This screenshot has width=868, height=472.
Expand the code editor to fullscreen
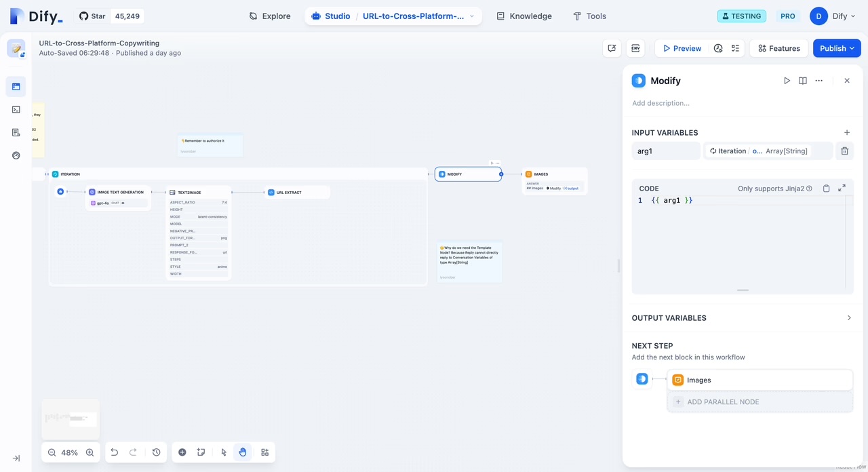point(842,189)
